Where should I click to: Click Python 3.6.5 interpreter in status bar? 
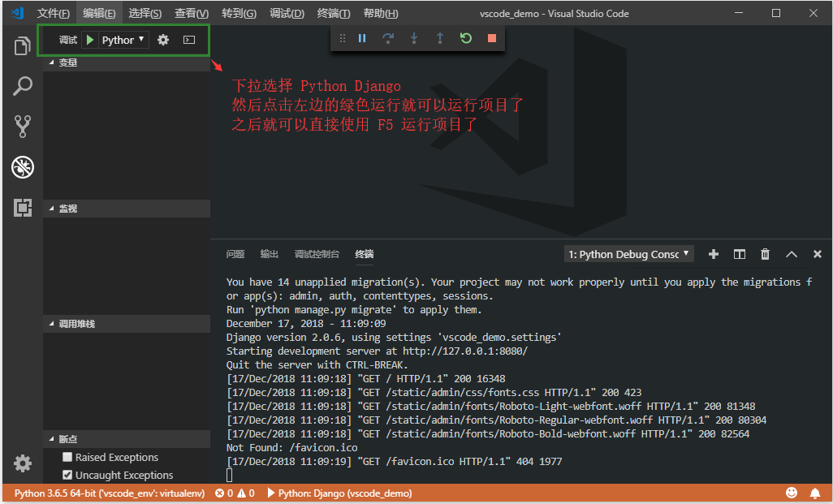tap(110, 493)
